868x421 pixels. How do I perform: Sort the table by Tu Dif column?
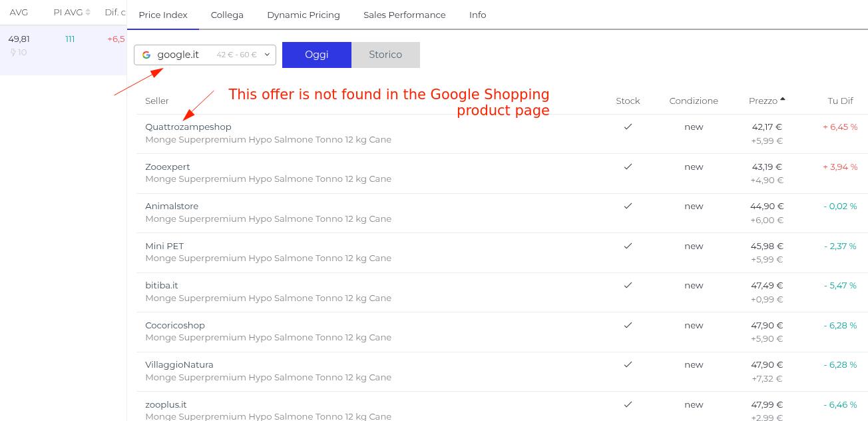pyautogui.click(x=840, y=101)
